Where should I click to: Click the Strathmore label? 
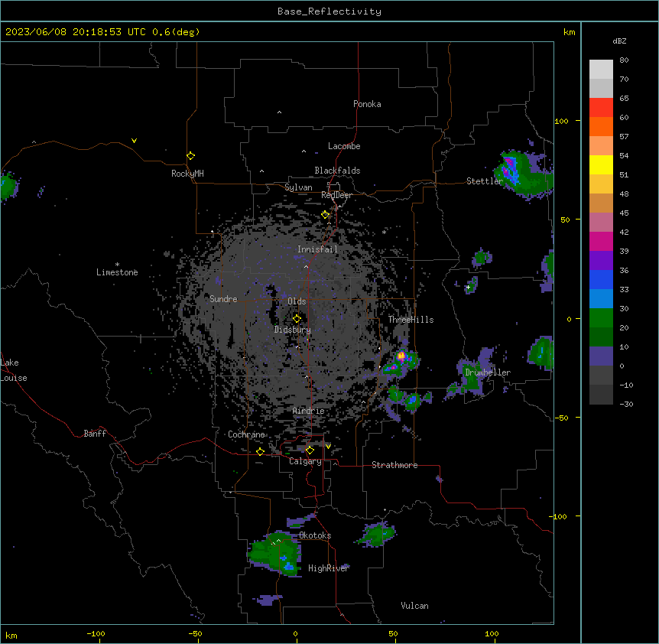coord(394,465)
